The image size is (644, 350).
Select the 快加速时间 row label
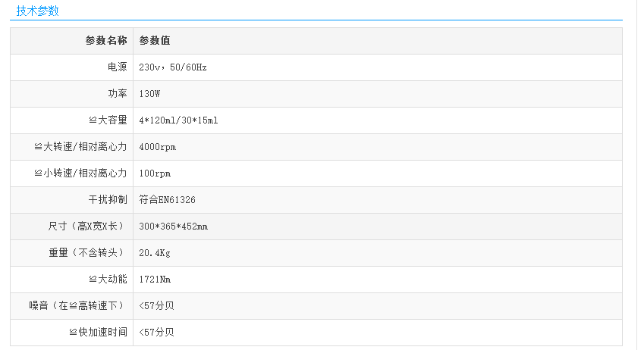tap(98, 333)
